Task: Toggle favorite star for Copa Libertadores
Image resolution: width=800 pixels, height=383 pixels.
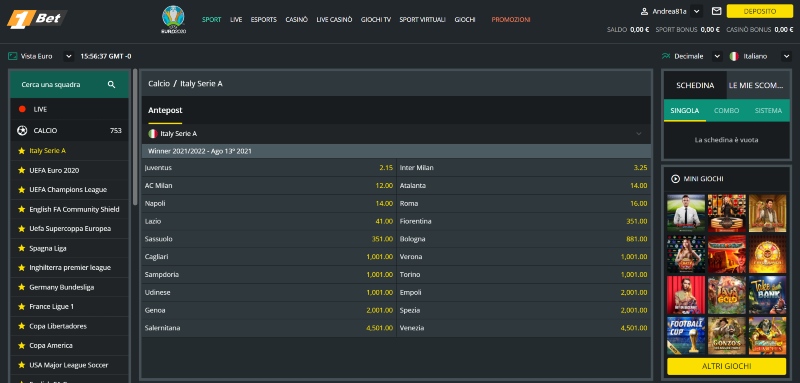Action: point(21,326)
